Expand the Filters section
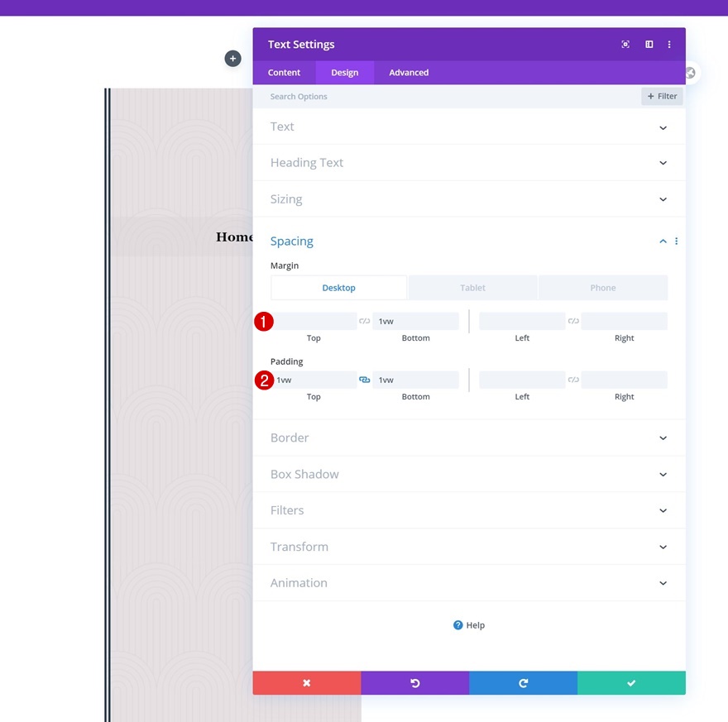This screenshot has width=728, height=722. 469,510
